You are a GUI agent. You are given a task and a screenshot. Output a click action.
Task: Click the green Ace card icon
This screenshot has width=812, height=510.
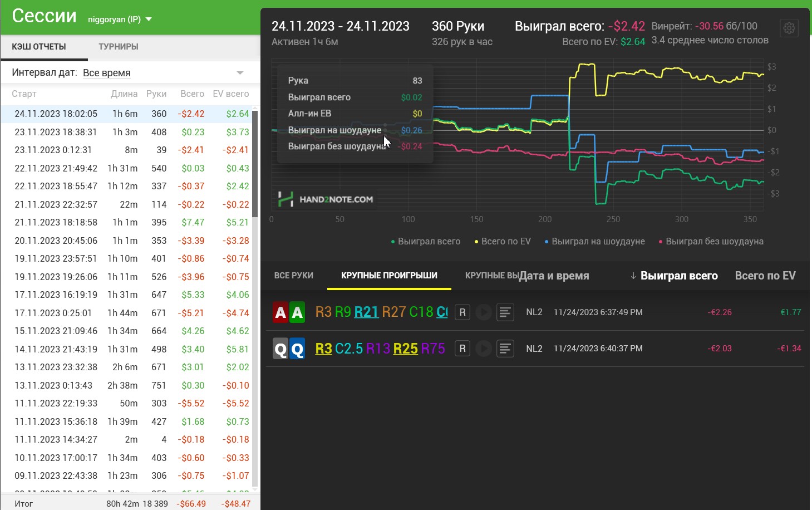point(297,312)
